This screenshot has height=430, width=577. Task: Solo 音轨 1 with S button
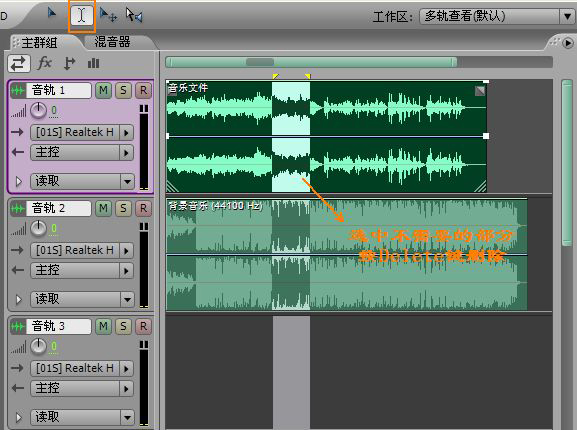click(123, 90)
